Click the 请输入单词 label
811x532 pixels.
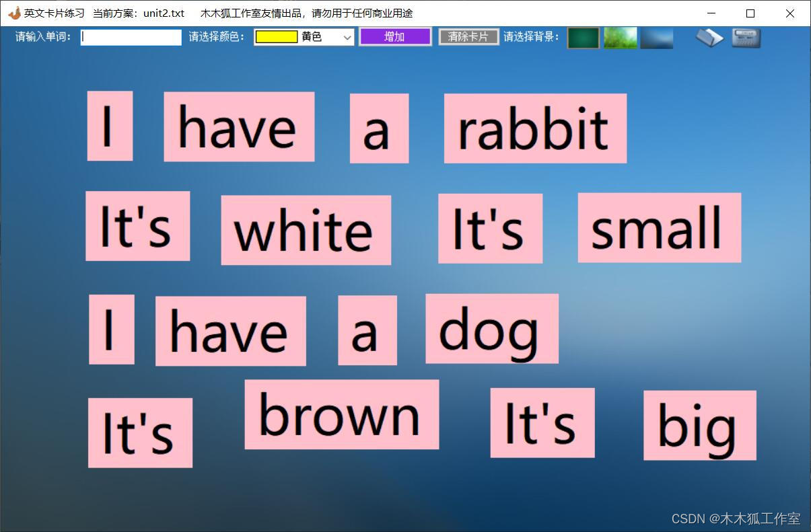click(44, 37)
